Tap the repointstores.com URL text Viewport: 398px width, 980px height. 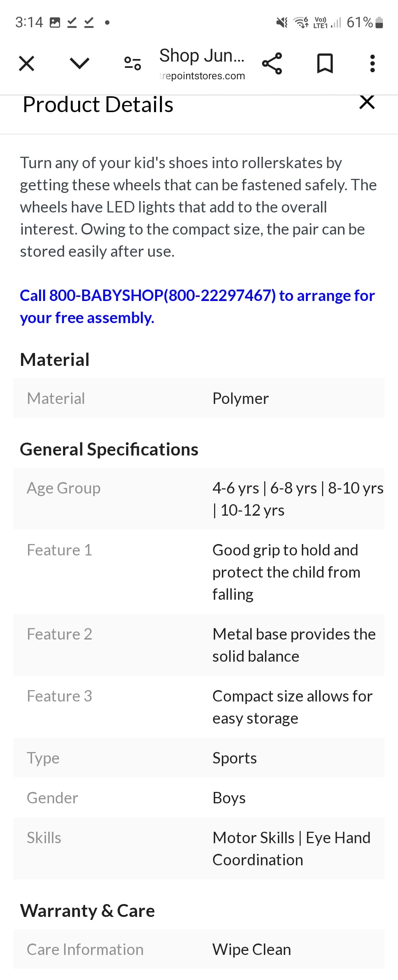tap(203, 76)
